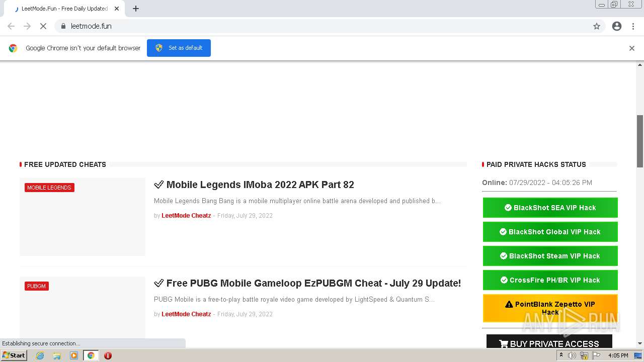The width and height of the screenshot is (644, 362).
Task: Go back to the previous page
Action: [11, 26]
